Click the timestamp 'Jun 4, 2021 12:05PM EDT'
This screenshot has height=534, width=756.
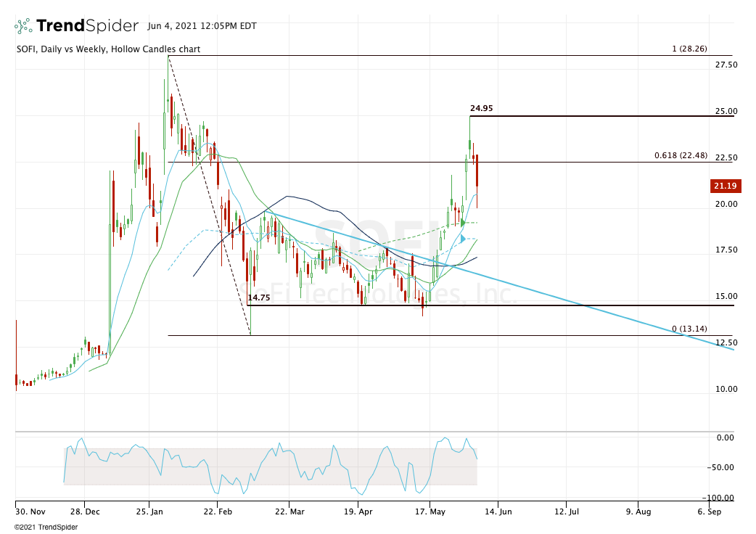pyautogui.click(x=202, y=26)
